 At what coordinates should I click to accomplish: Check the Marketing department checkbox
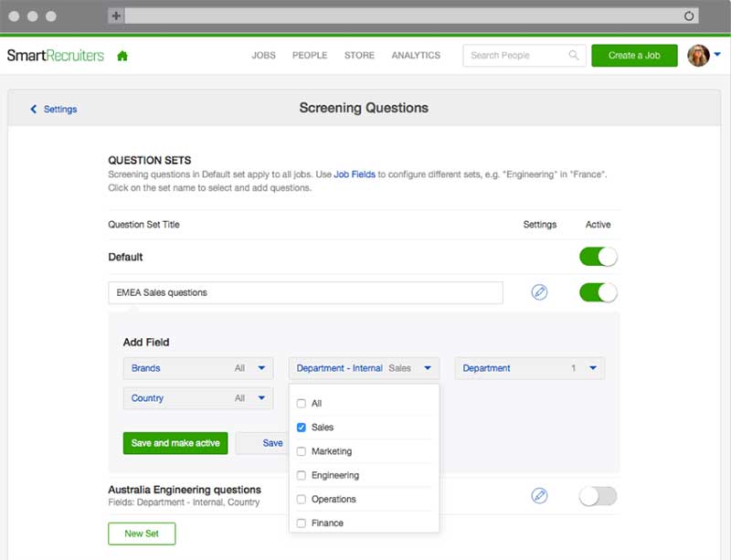click(x=302, y=451)
